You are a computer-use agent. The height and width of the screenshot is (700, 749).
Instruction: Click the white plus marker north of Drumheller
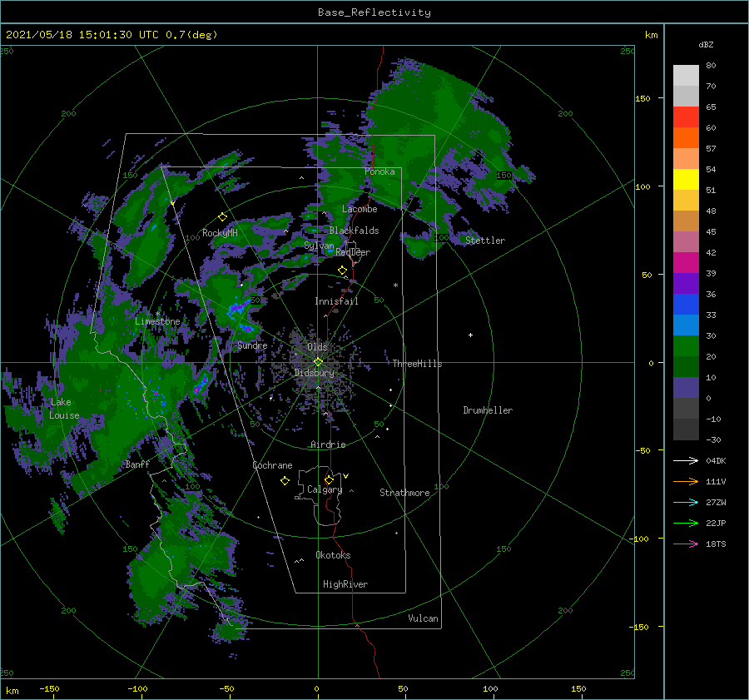tap(470, 335)
